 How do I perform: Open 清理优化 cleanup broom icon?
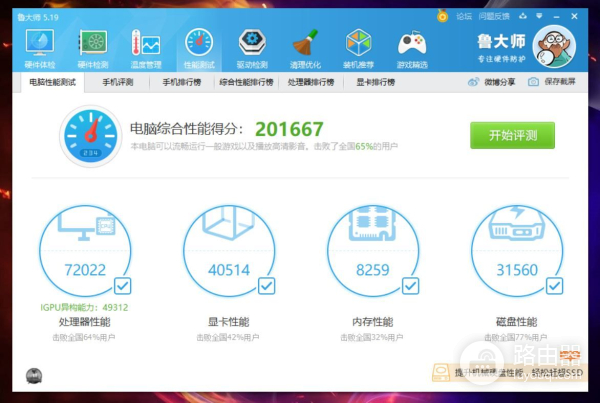pyautogui.click(x=305, y=47)
